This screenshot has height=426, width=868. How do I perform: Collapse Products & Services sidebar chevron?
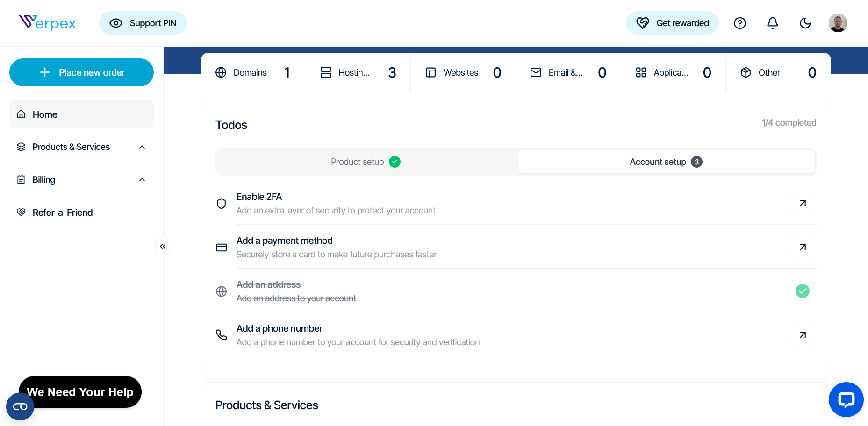[142, 147]
